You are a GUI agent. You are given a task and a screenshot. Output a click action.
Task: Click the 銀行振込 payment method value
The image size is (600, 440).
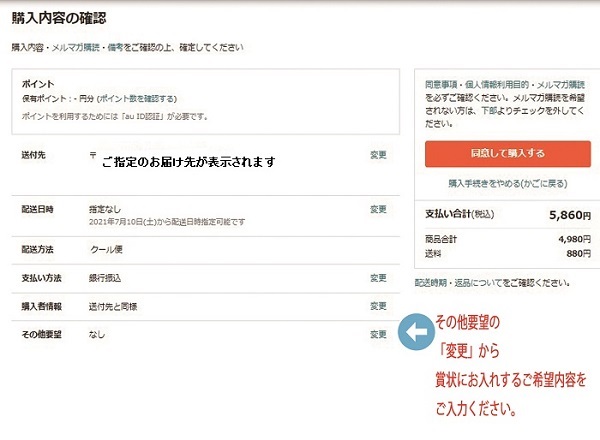click(105, 277)
